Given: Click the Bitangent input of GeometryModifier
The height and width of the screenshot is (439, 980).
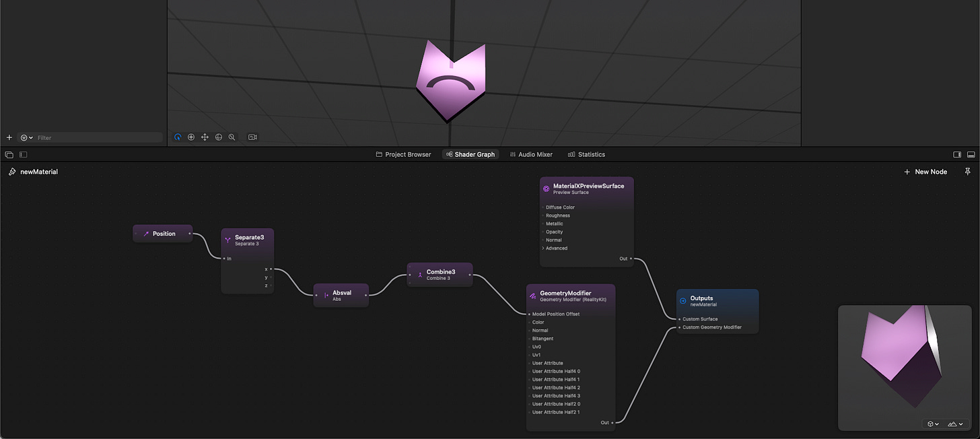Looking at the screenshot, I should [542, 339].
